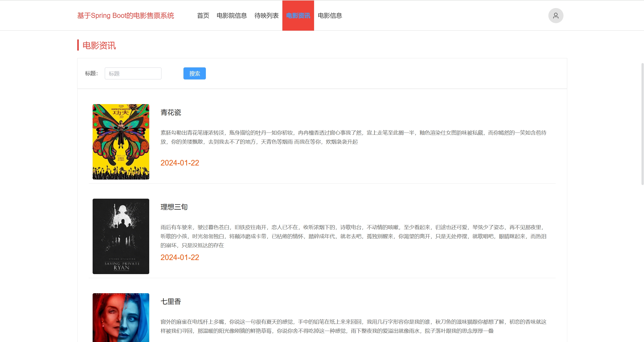The width and height of the screenshot is (644, 342).
Task: Click the 2024-01-22 date under 青花瓷
Action: 180,163
